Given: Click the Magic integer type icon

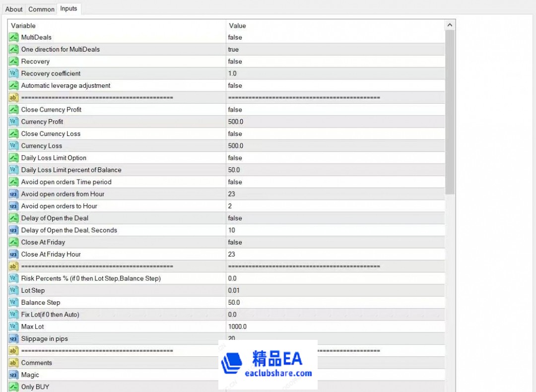Looking at the screenshot, I should 13,375.
